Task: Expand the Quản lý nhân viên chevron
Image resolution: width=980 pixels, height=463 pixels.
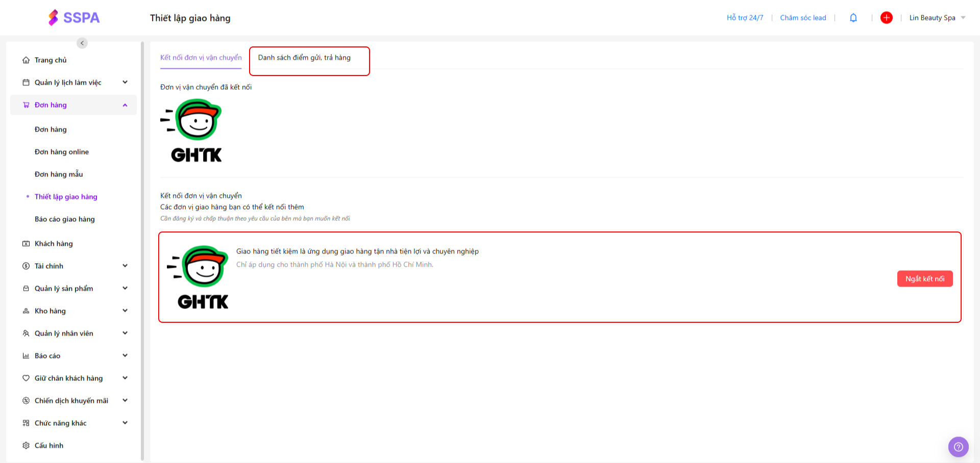Action: pyautogui.click(x=125, y=333)
